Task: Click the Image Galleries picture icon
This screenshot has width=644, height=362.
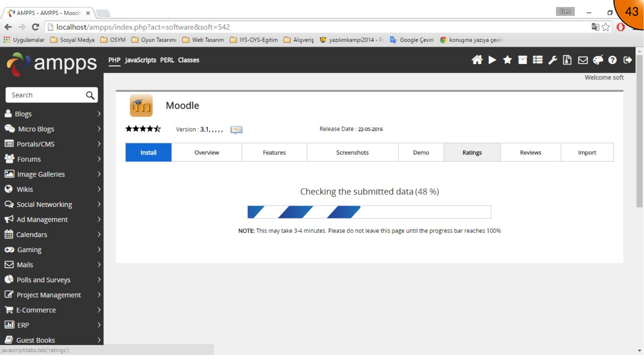Action: pos(9,174)
